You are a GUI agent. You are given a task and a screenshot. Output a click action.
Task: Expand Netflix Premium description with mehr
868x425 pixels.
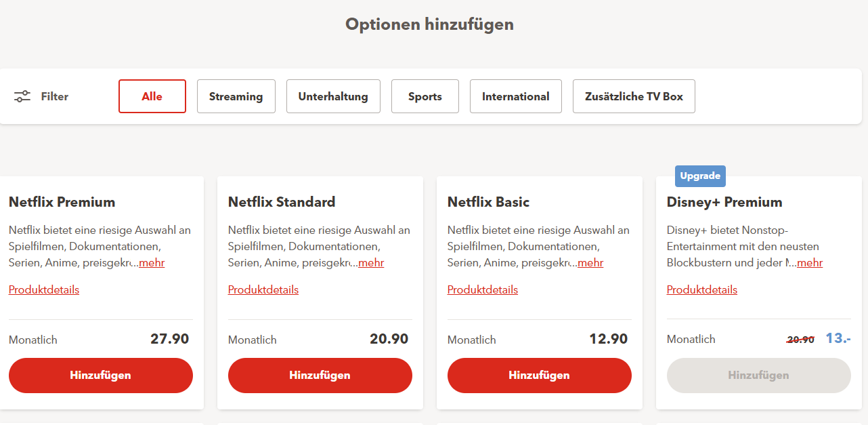click(152, 263)
